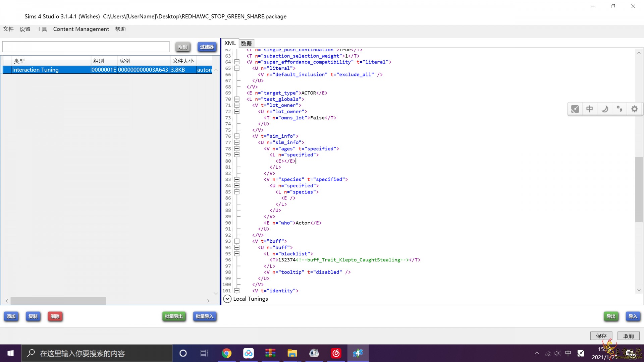Sort by the 文件大小 column header
The height and width of the screenshot is (362, 644).
pyautogui.click(x=183, y=61)
